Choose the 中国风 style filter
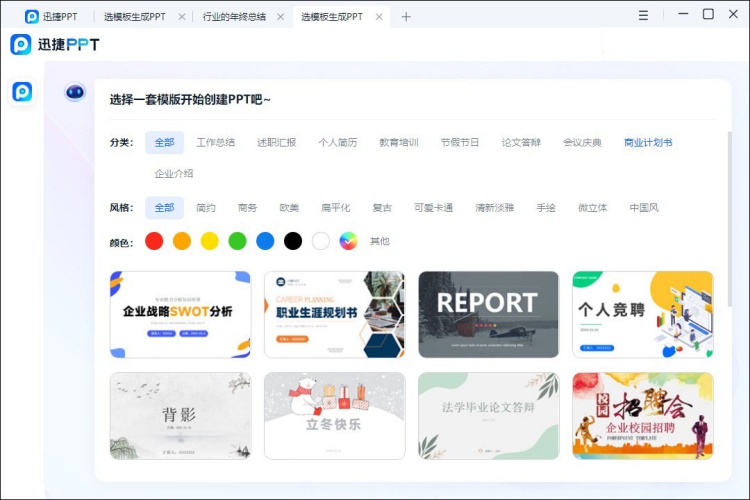Screen dimensions: 750x500 click(x=644, y=208)
